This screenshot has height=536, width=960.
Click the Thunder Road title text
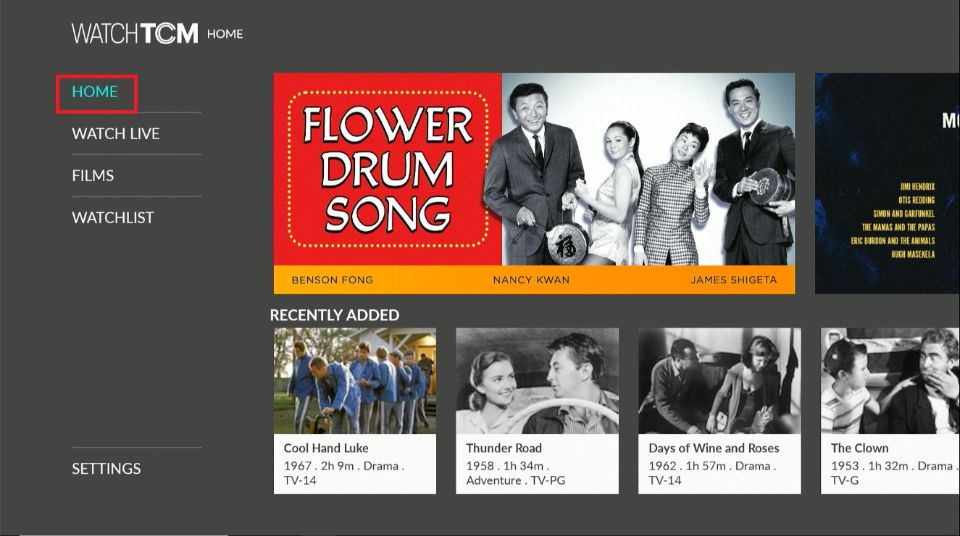(x=504, y=448)
